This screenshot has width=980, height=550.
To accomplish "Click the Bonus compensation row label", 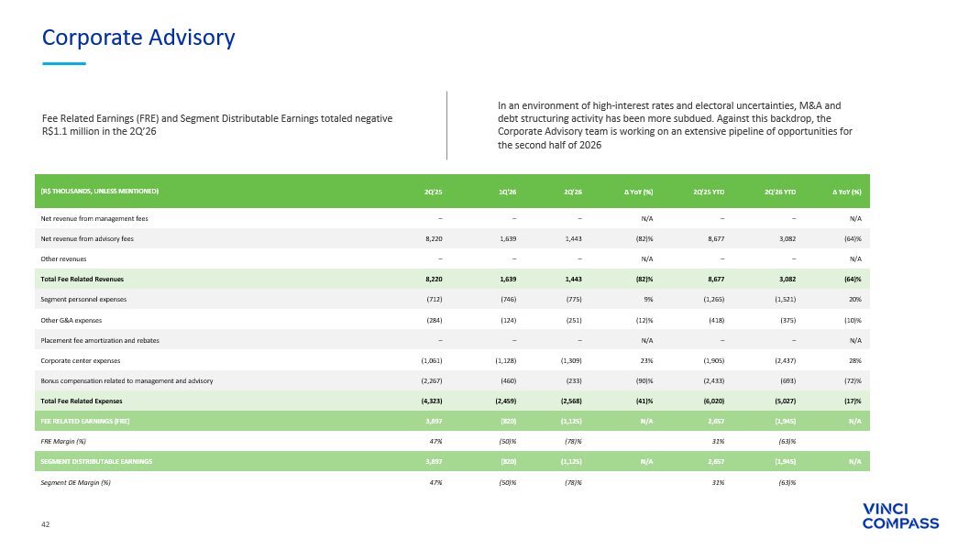I will tap(127, 380).
